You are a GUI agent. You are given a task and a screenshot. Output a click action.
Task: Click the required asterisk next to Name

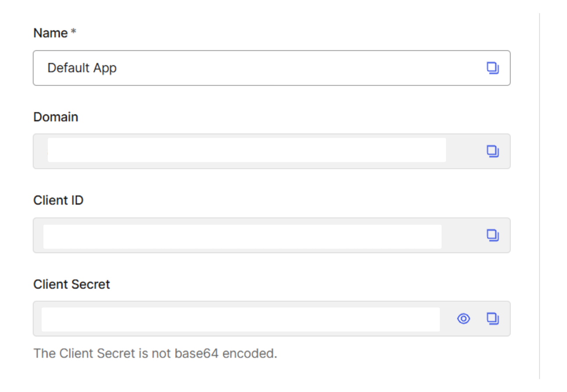tap(73, 32)
